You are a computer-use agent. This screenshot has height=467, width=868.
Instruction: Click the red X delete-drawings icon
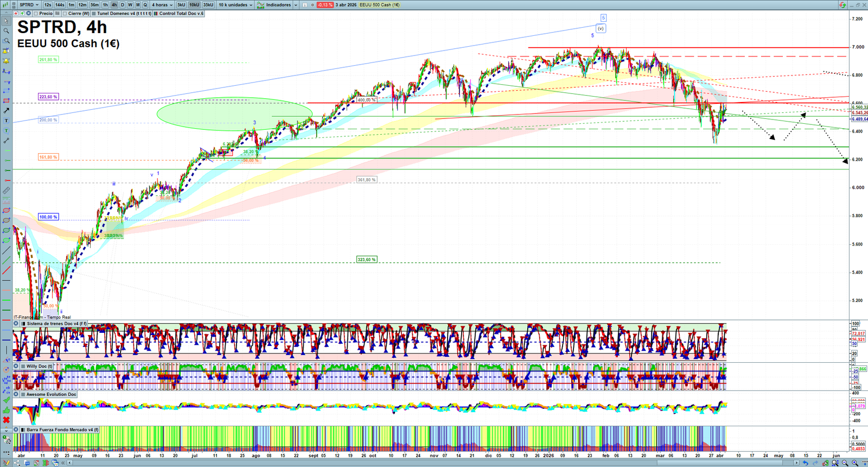click(x=7, y=420)
